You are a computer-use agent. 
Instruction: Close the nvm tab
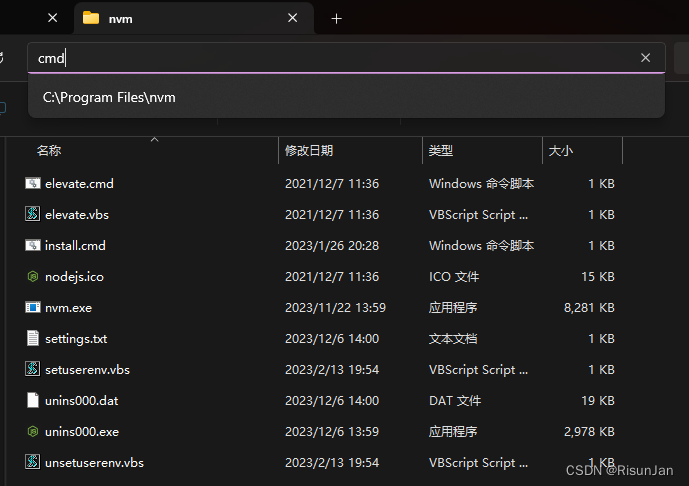pyautogui.click(x=293, y=18)
